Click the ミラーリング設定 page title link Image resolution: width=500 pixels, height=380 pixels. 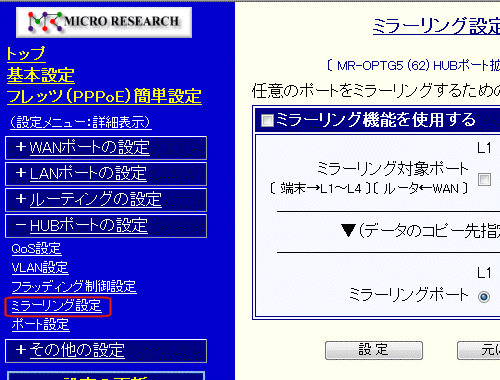pyautogui.click(x=436, y=26)
